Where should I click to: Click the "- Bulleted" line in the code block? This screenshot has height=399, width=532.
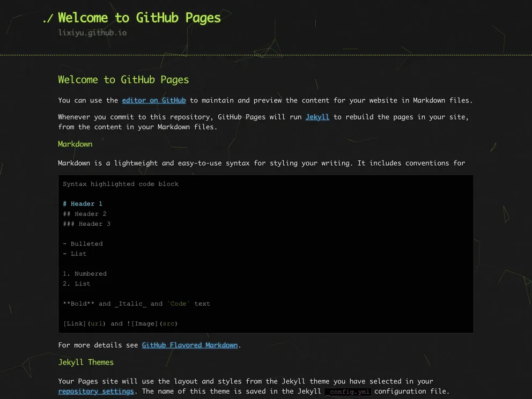pos(83,244)
